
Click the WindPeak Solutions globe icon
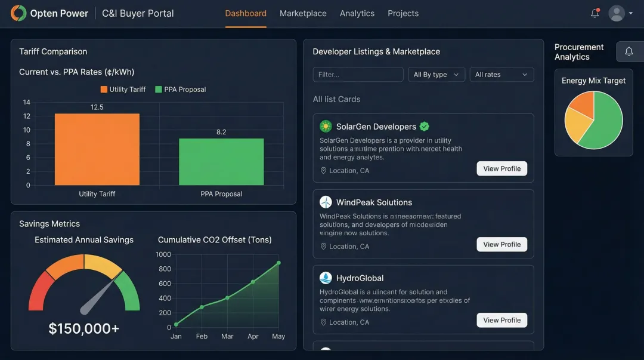(325, 202)
